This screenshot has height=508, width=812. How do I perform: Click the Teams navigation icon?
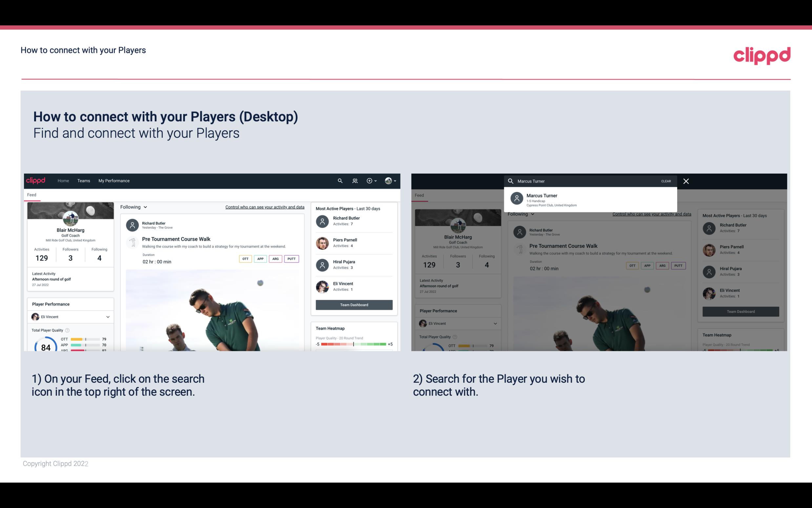[x=84, y=181]
